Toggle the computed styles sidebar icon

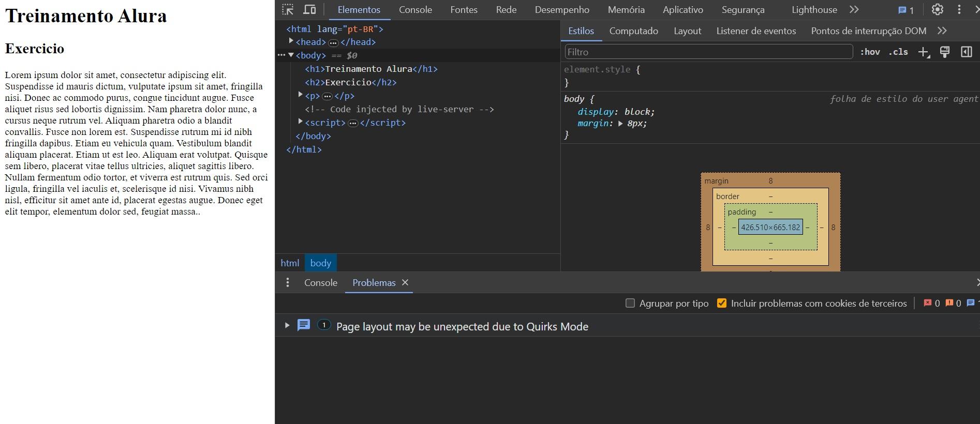tap(966, 52)
